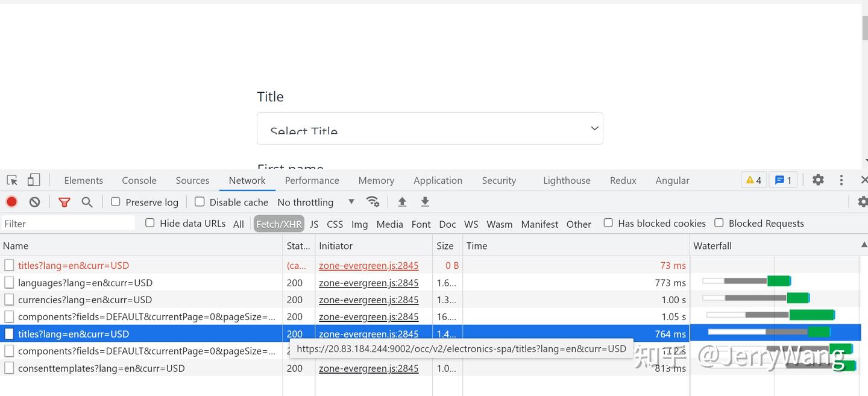Show the 1 message issues badge
The width and height of the screenshot is (868, 396).
[783, 180]
